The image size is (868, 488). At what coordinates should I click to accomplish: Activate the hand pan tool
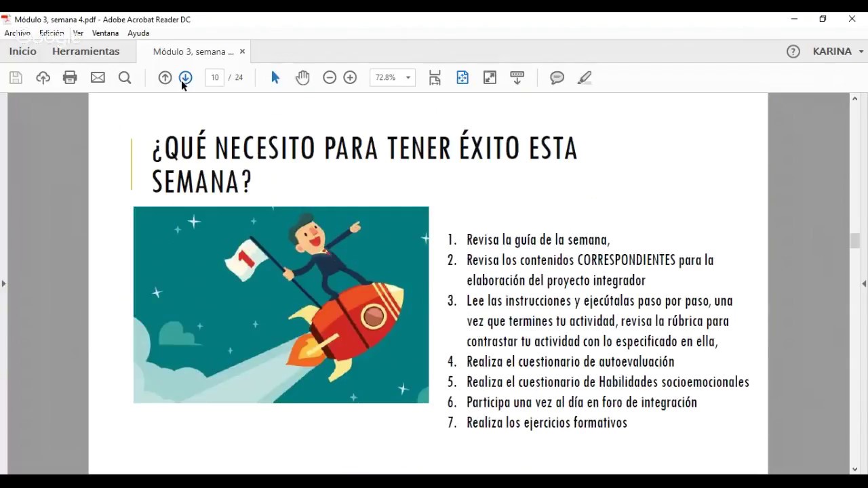point(302,78)
